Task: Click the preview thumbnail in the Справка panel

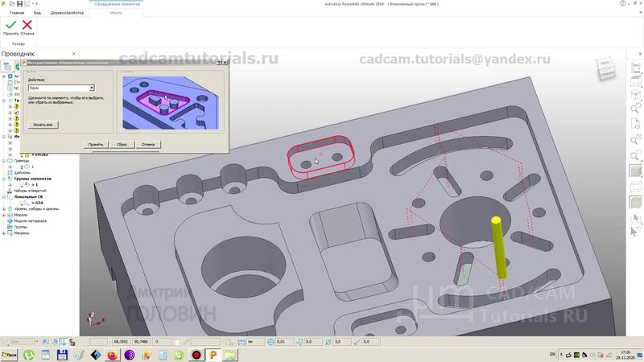Action: [167, 102]
